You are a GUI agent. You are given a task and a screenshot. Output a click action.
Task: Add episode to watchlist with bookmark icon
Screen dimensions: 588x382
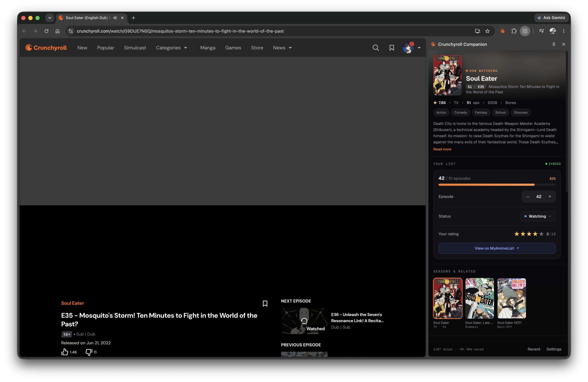(x=265, y=303)
